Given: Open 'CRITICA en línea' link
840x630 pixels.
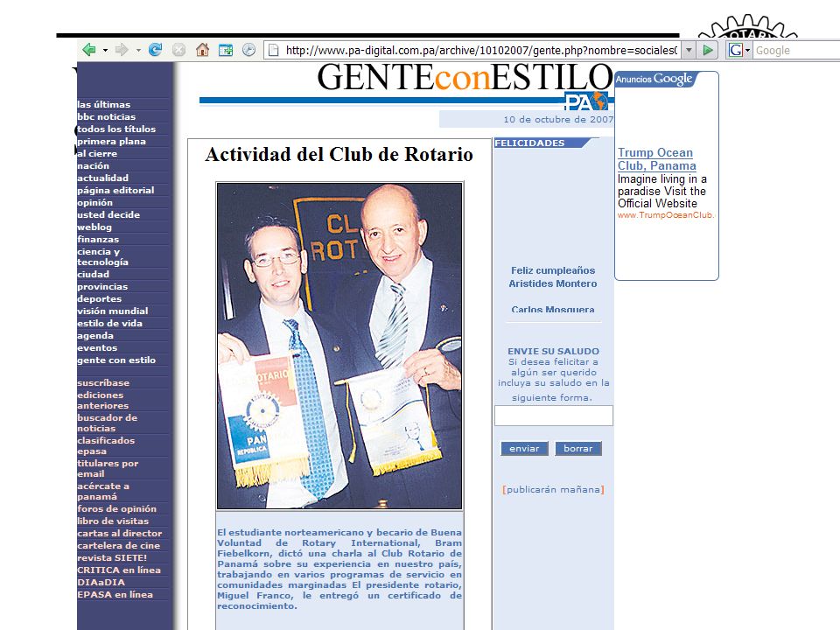Looking at the screenshot, I should [x=119, y=570].
